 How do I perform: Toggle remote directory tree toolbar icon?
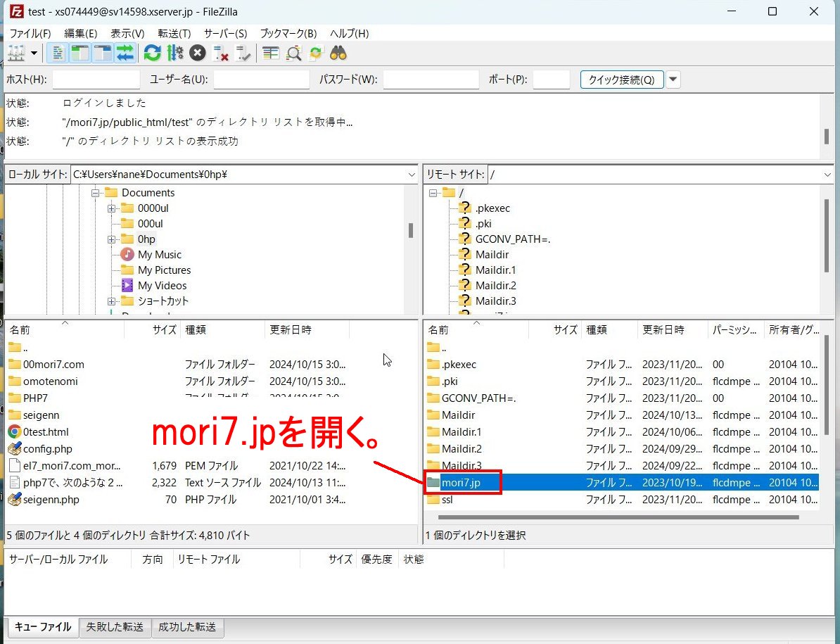tap(102, 53)
